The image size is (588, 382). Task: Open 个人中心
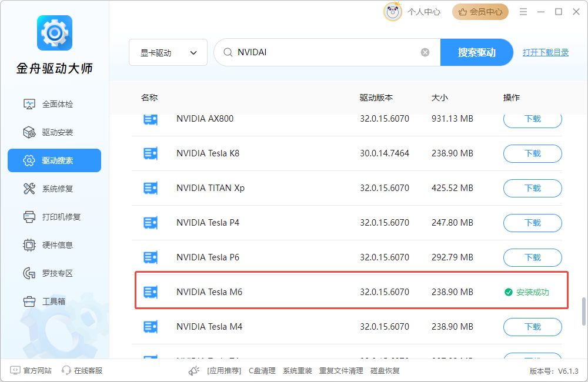424,12
